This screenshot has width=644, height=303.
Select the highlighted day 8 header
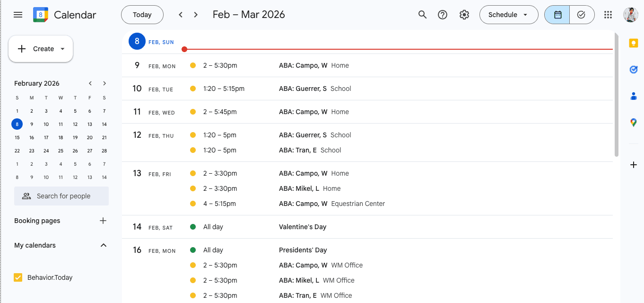(137, 41)
